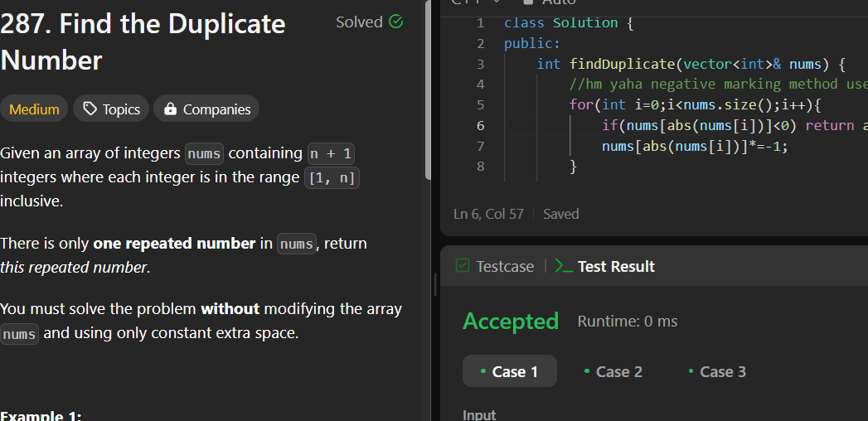
Task: Click the inline code [1, n]
Action: 332,177
